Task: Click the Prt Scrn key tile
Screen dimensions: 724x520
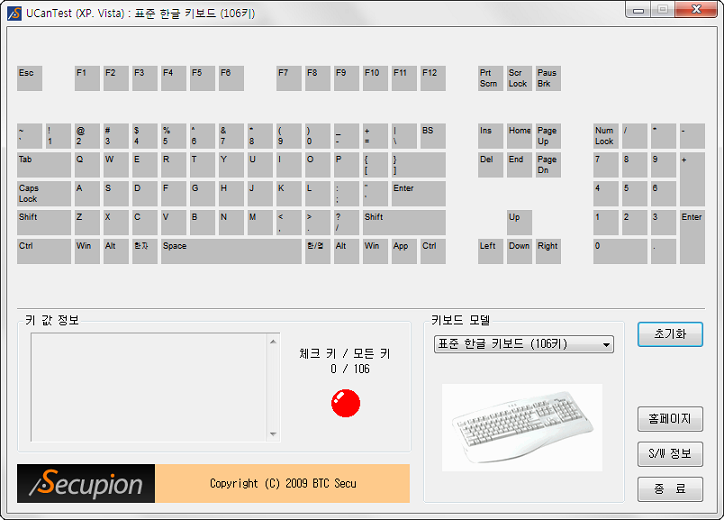Action: point(490,78)
